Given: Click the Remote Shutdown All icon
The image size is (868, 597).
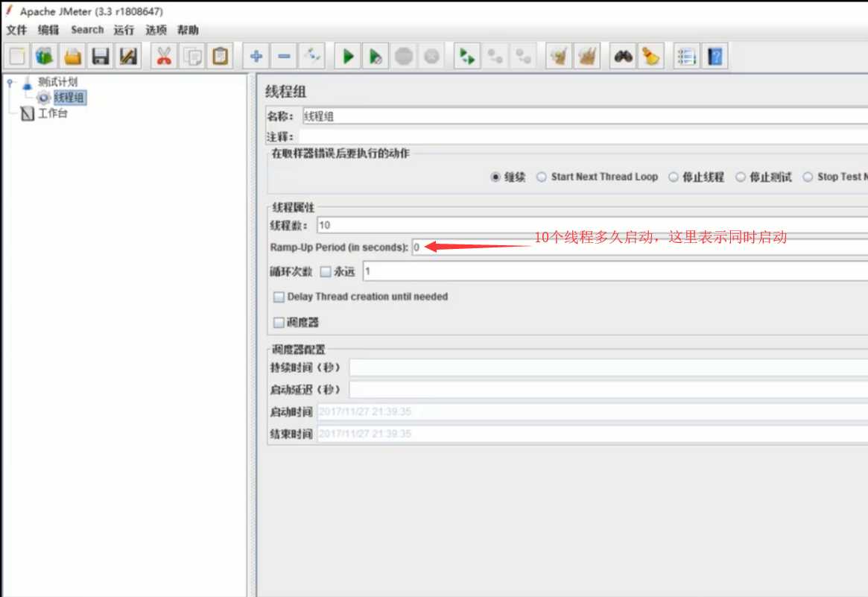Looking at the screenshot, I should (x=523, y=56).
